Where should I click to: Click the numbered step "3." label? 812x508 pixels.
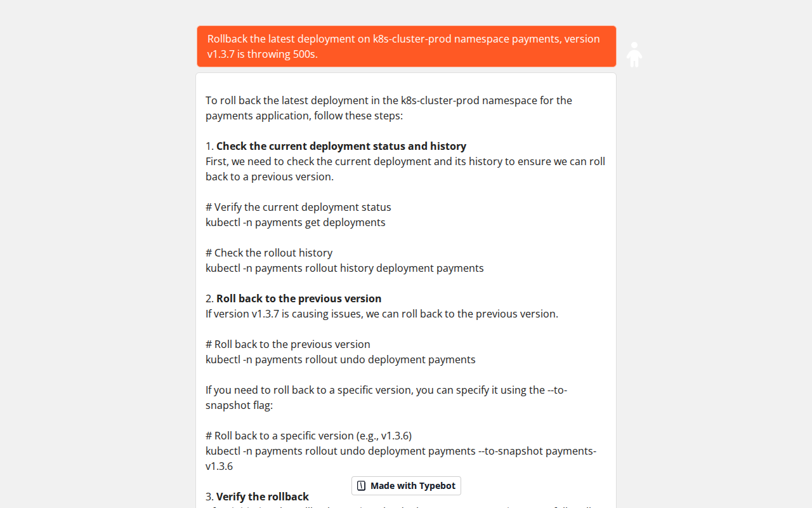click(x=208, y=496)
